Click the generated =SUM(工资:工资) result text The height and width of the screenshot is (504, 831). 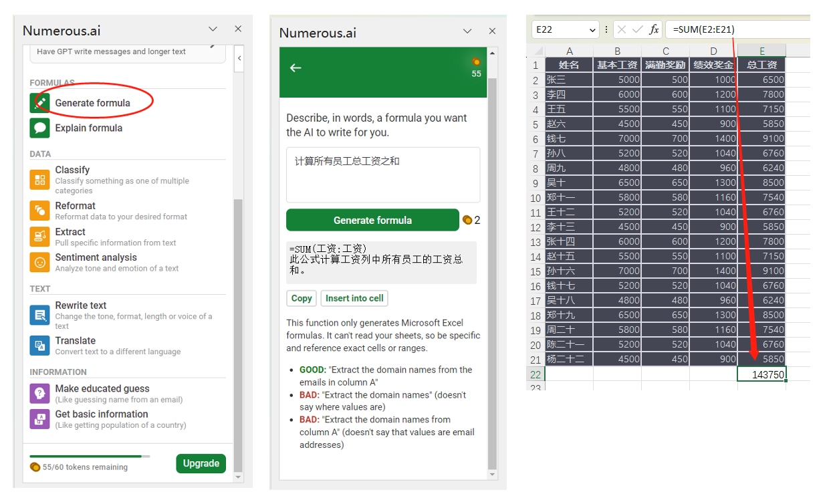328,249
